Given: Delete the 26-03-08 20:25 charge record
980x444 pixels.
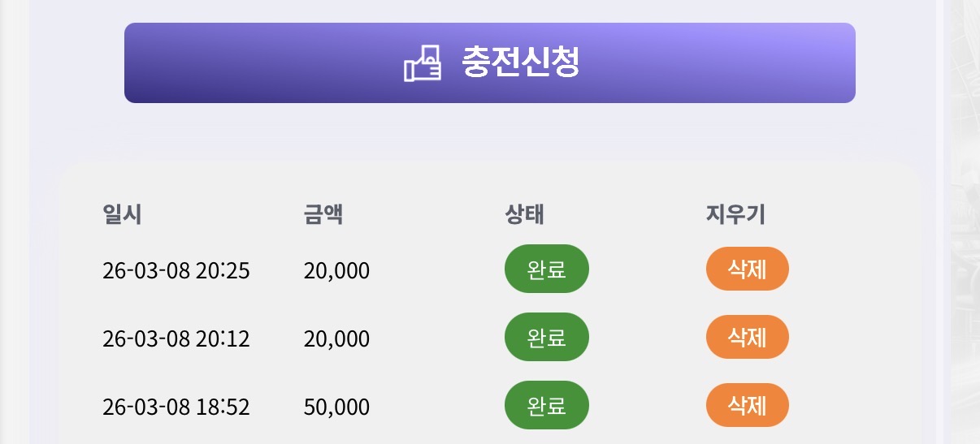Looking at the screenshot, I should point(747,269).
